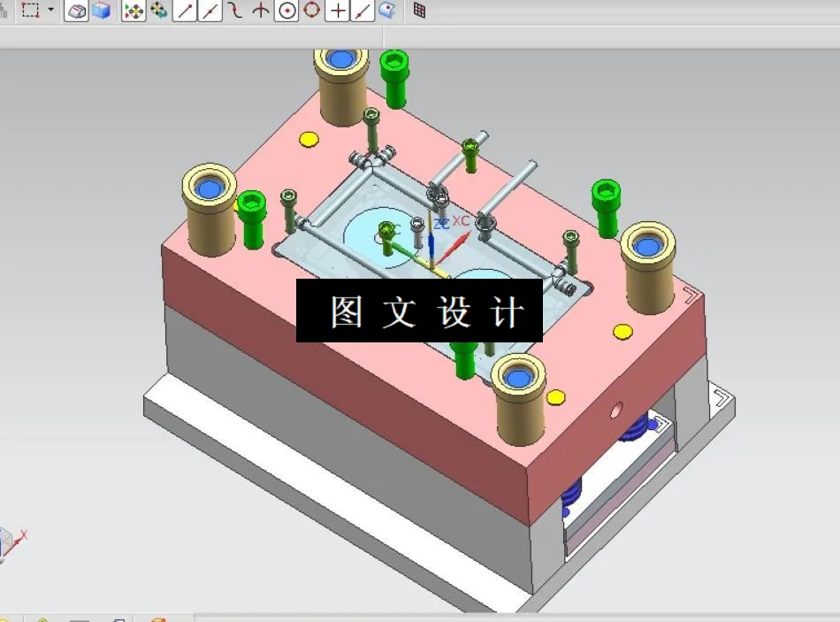Enable the Mid Point snap option
Image resolution: width=840 pixels, height=622 pixels.
[x=210, y=12]
